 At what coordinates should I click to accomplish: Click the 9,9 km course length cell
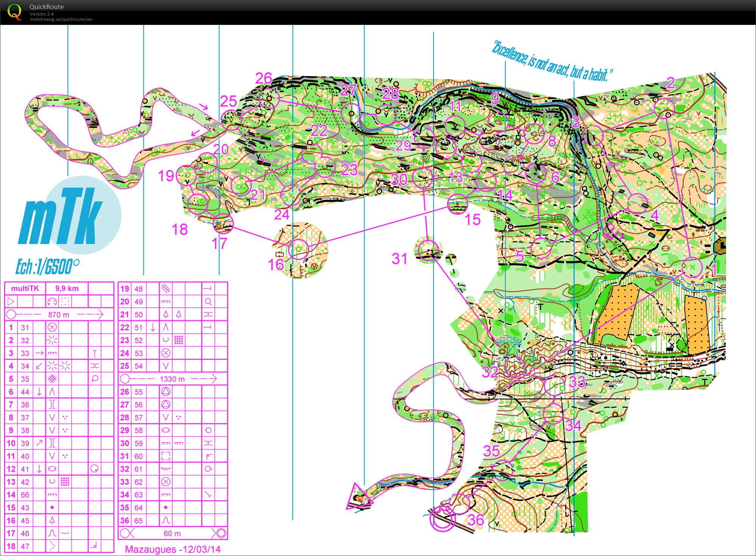(67, 288)
